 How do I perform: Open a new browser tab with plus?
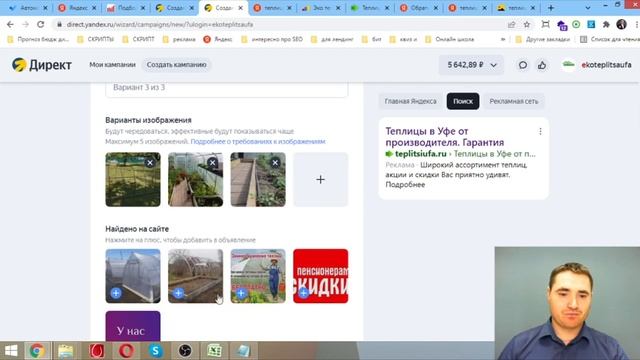coord(551,8)
